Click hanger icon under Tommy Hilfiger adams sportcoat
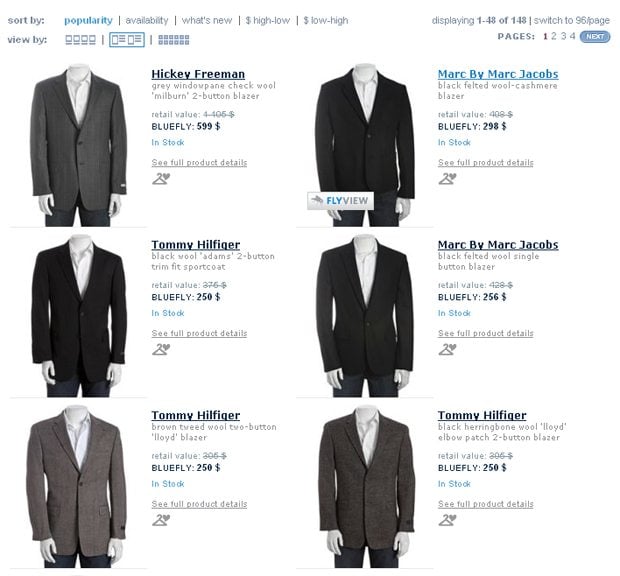The image size is (620, 576). tap(161, 349)
